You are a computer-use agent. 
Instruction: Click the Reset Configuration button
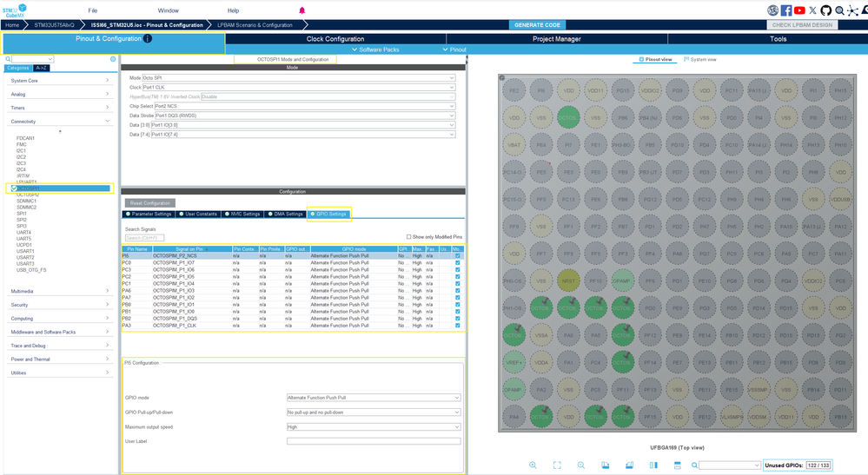(x=150, y=203)
